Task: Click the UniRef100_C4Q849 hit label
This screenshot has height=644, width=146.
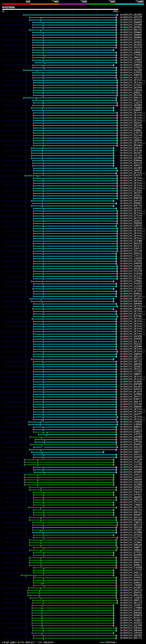Action: (131, 422)
